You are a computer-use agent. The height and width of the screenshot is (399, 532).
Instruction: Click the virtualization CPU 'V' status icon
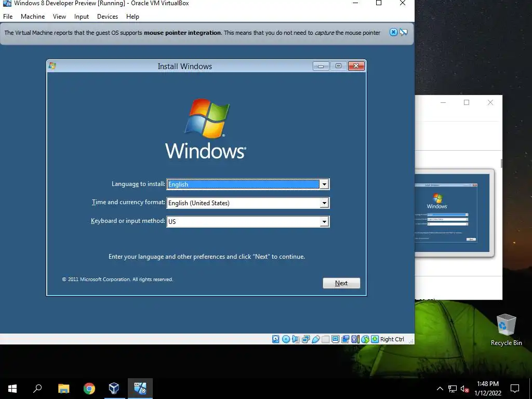pyautogui.click(x=355, y=339)
